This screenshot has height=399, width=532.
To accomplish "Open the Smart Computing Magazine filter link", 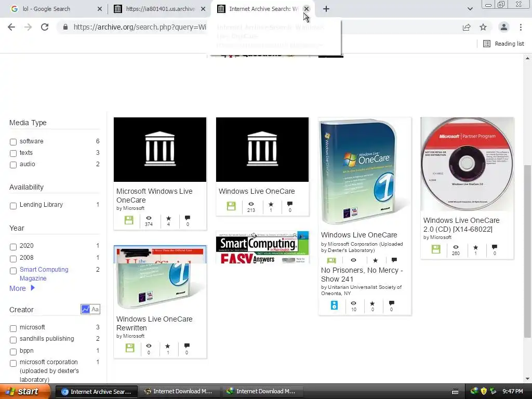I will click(44, 274).
